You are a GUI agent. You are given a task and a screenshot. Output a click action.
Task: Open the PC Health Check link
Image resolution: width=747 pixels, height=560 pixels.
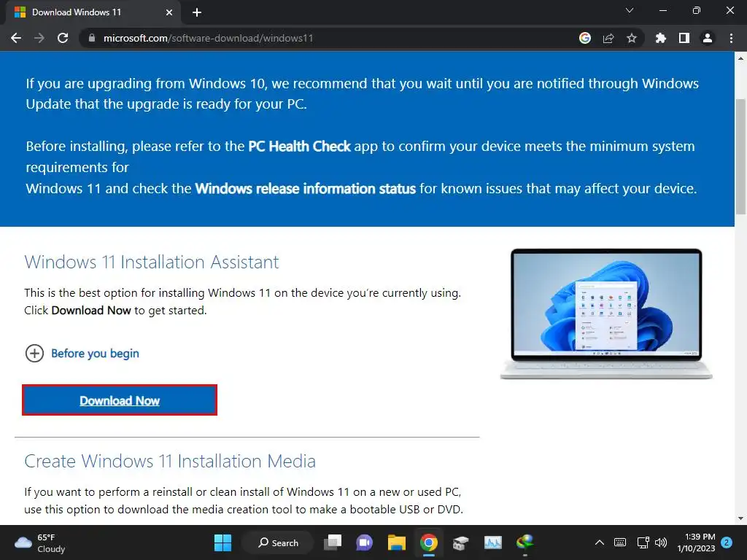tap(299, 146)
